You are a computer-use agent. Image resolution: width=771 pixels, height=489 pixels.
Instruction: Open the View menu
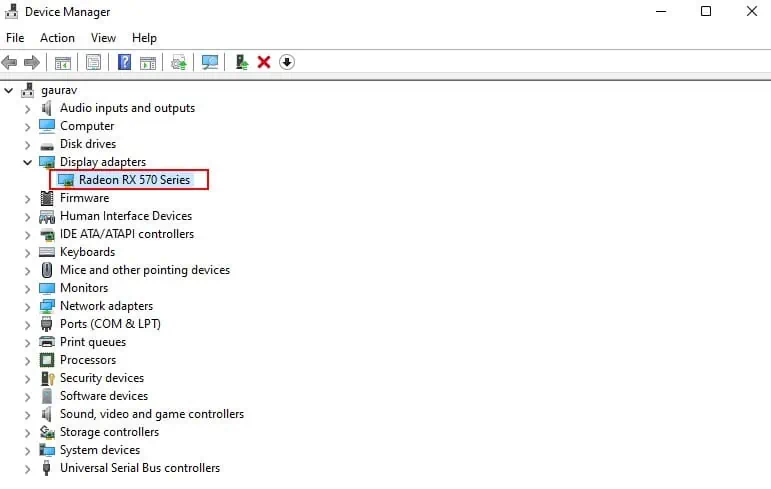pos(103,38)
